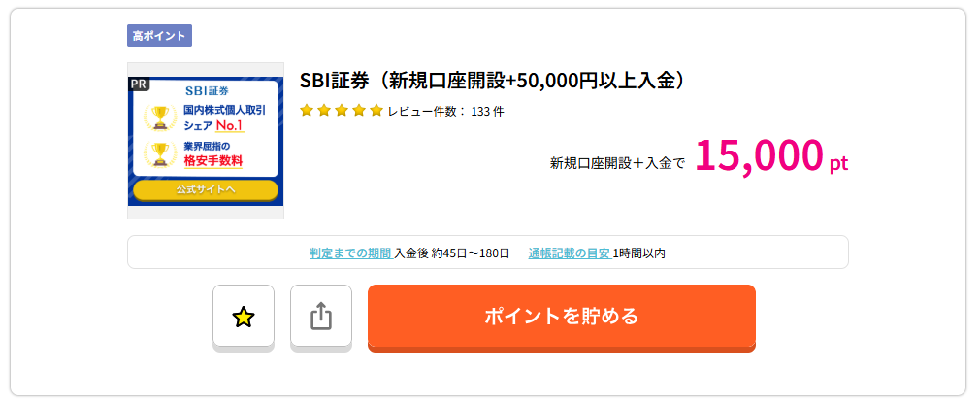This screenshot has width=980, height=404.
Task: View the レビュー件数 133 件 reviews
Action: pyautogui.click(x=445, y=112)
